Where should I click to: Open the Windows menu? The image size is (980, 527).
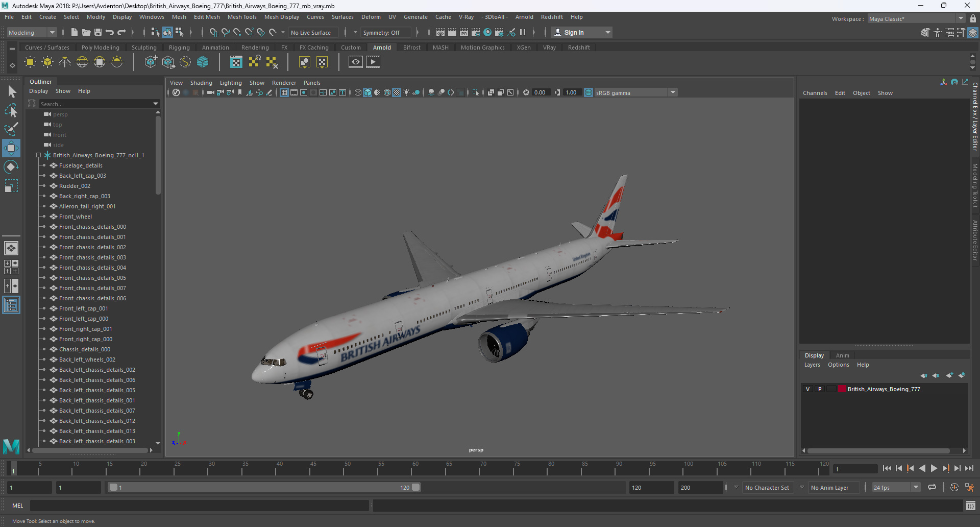point(152,17)
